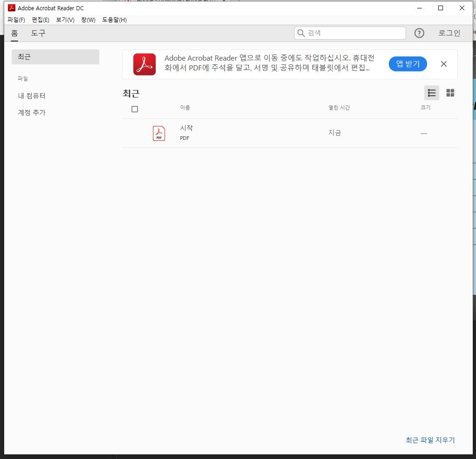Click the Acrobat logo in title bar

(x=12, y=8)
